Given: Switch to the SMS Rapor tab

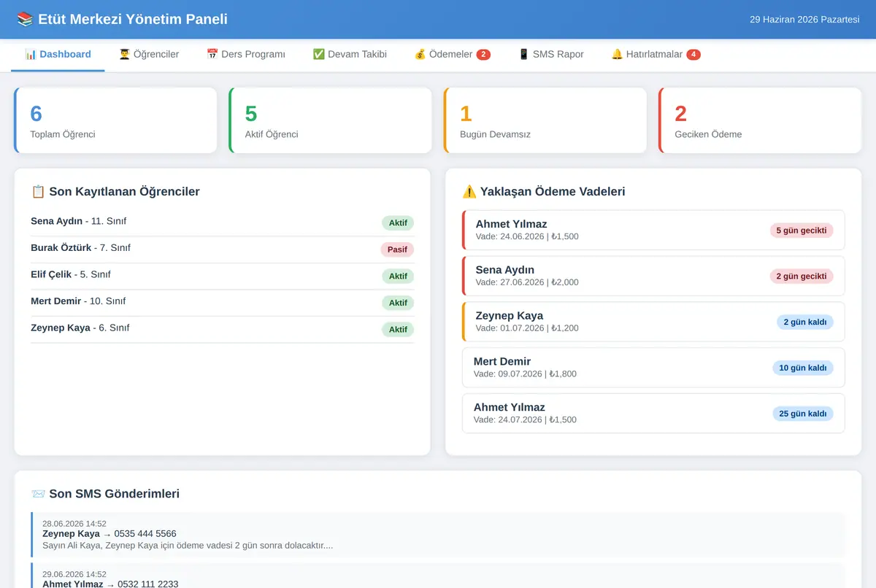Looking at the screenshot, I should pos(551,55).
